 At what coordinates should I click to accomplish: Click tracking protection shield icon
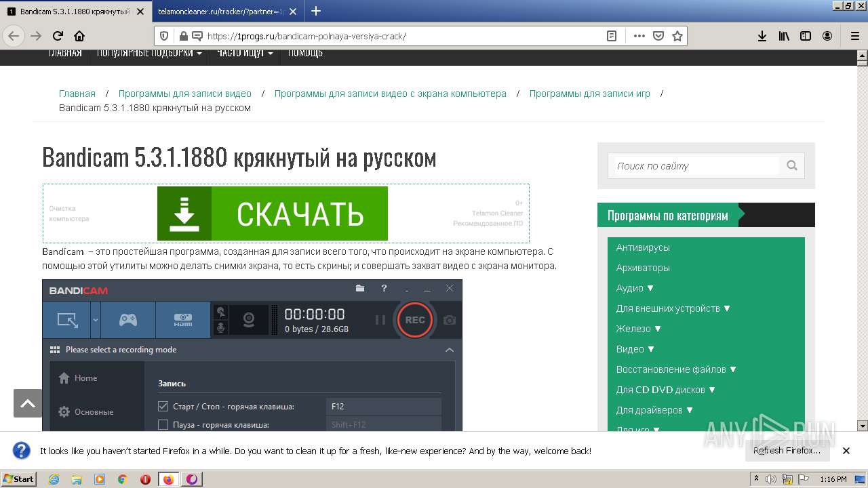pos(163,36)
